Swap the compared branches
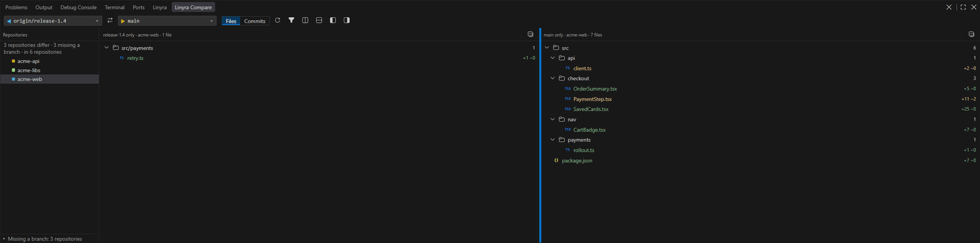 (x=110, y=20)
